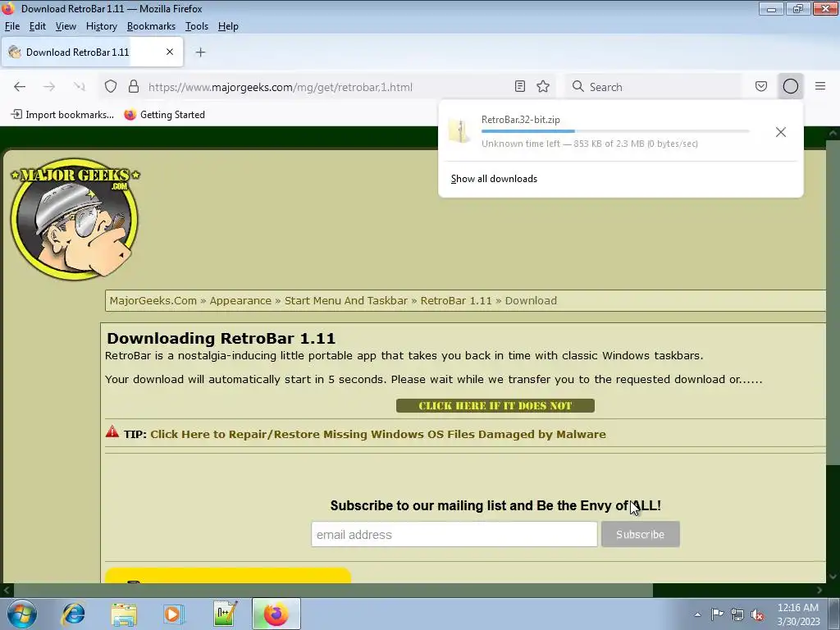840x630 pixels.
Task: Open Start Menu And Taskbar breadcrumb
Action: click(x=346, y=300)
